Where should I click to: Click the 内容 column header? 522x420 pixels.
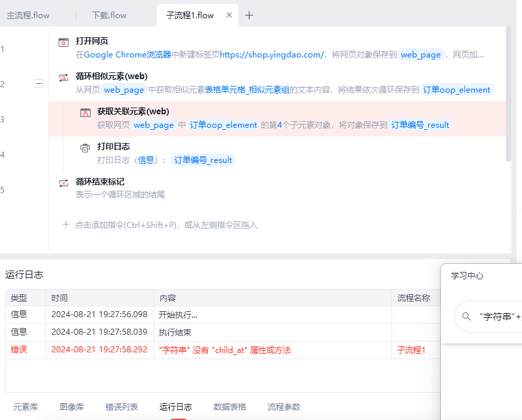[x=272, y=298]
